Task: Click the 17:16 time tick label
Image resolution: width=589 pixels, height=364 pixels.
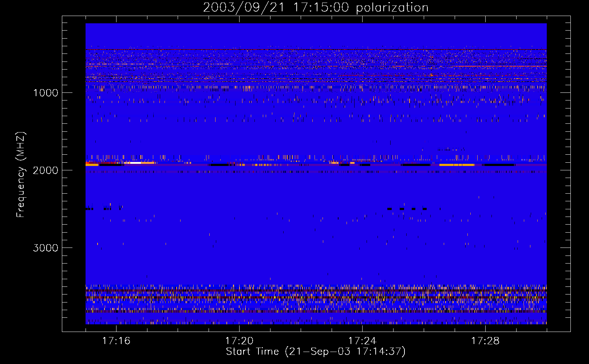Action: (116, 341)
